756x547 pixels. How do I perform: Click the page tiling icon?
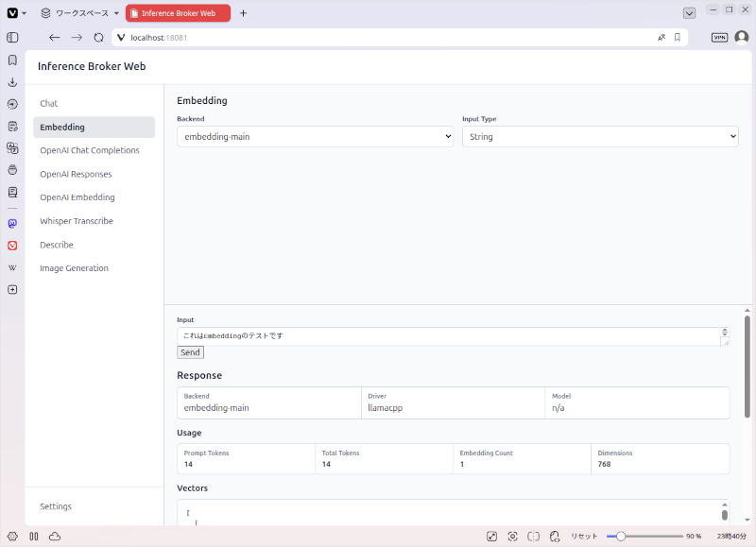(533, 537)
